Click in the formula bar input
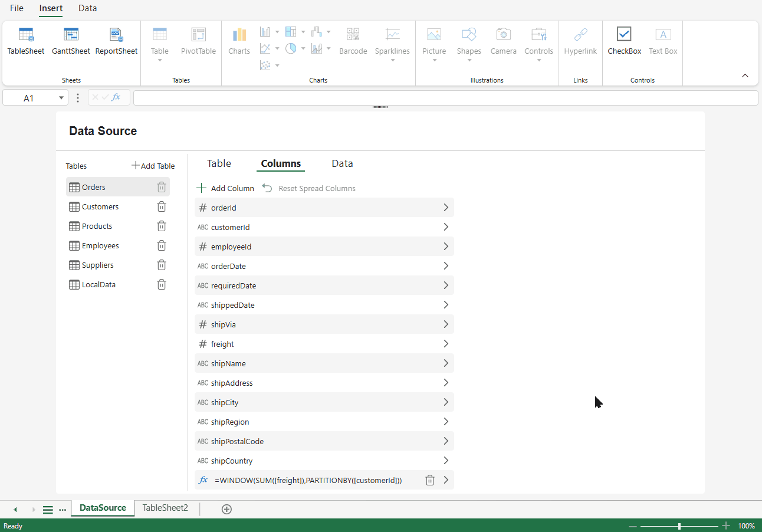762x532 pixels. point(445,98)
